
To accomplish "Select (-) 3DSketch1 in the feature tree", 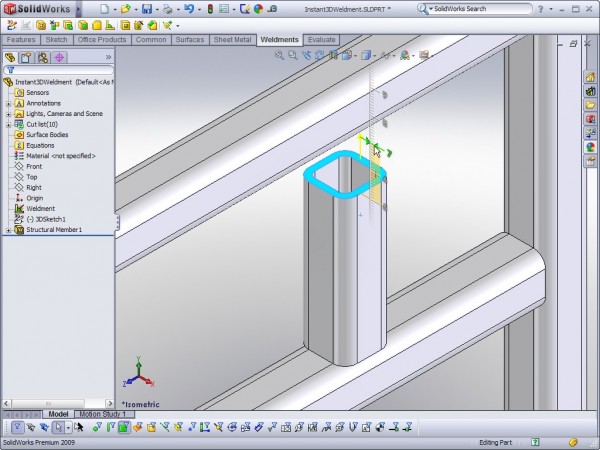I will click(x=46, y=219).
